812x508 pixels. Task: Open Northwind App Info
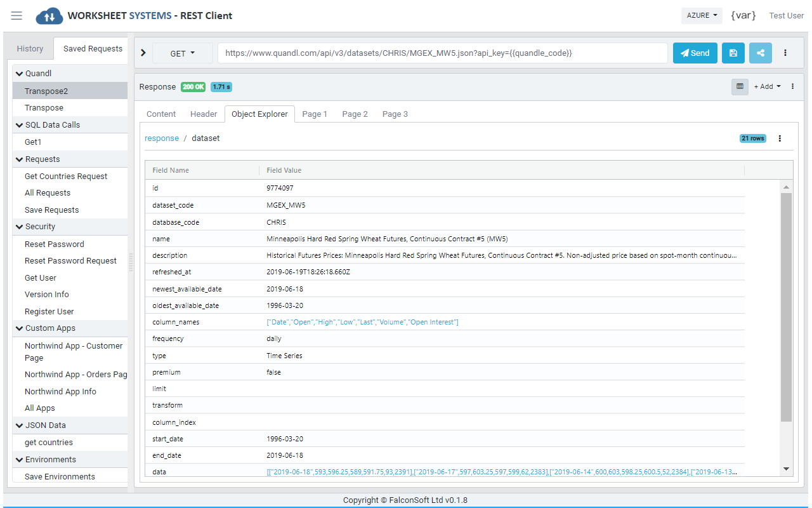tap(70, 391)
